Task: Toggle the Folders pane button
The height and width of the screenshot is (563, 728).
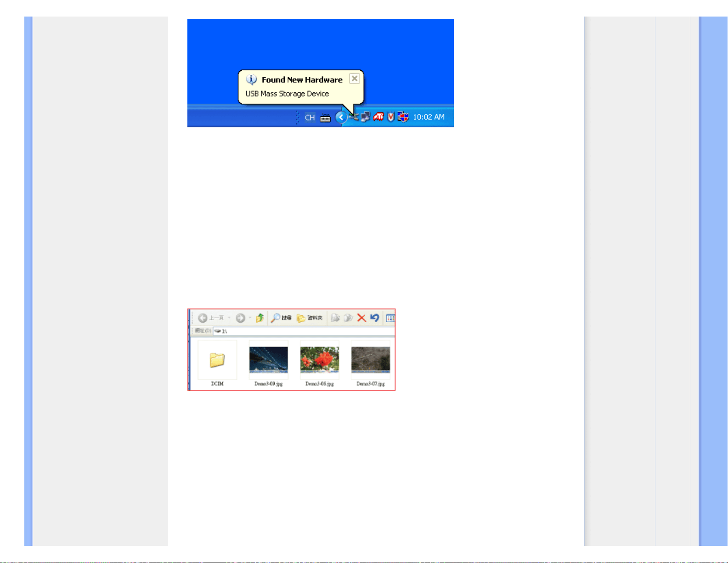Action: 310,318
